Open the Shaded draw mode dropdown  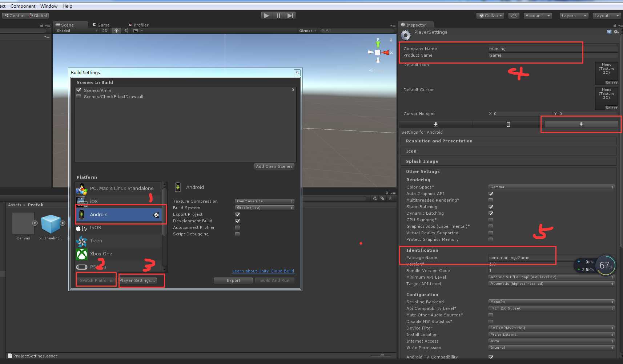[77, 31]
